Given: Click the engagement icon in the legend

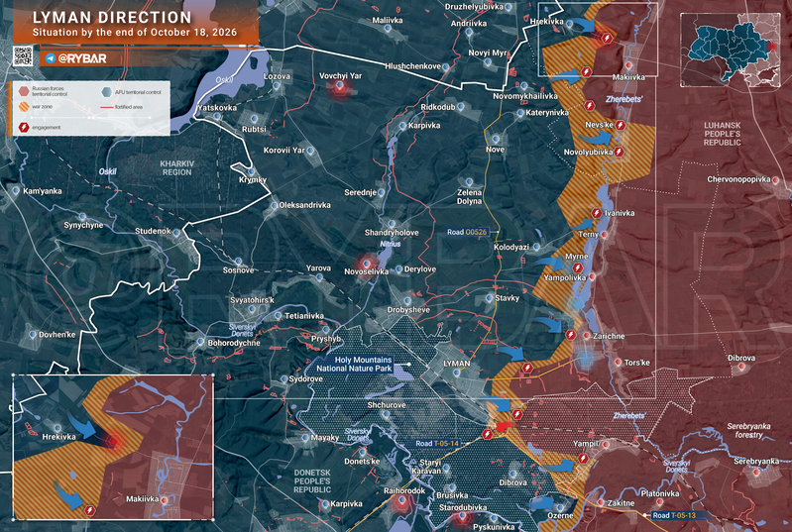Looking at the screenshot, I should [24, 127].
